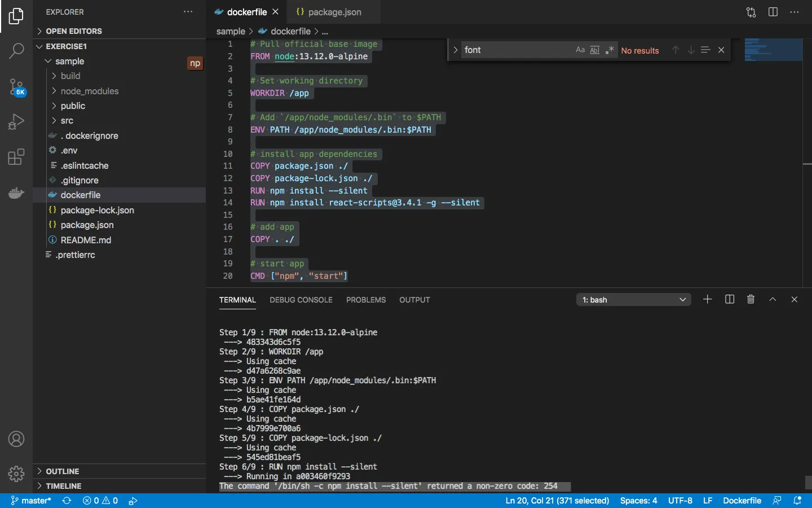Click the master branch in status bar
The image size is (812, 508).
click(x=31, y=501)
